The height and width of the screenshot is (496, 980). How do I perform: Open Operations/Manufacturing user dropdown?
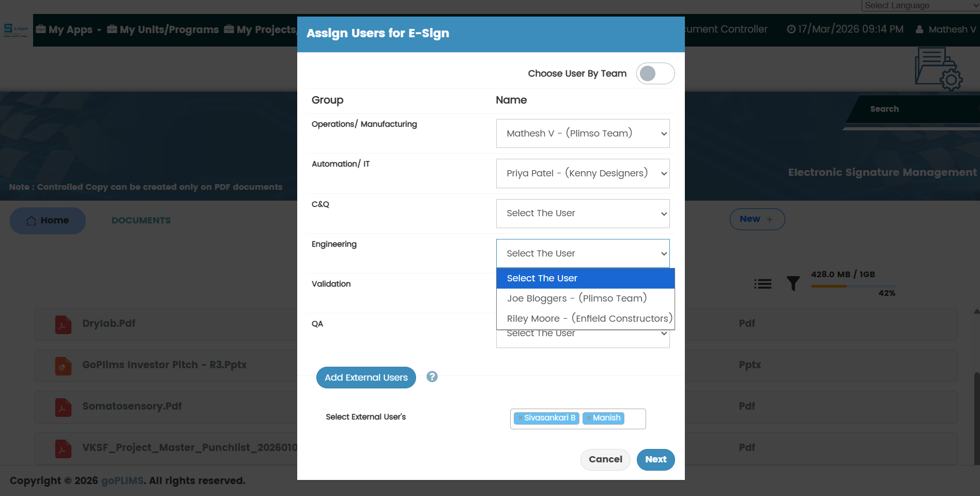pyautogui.click(x=583, y=133)
